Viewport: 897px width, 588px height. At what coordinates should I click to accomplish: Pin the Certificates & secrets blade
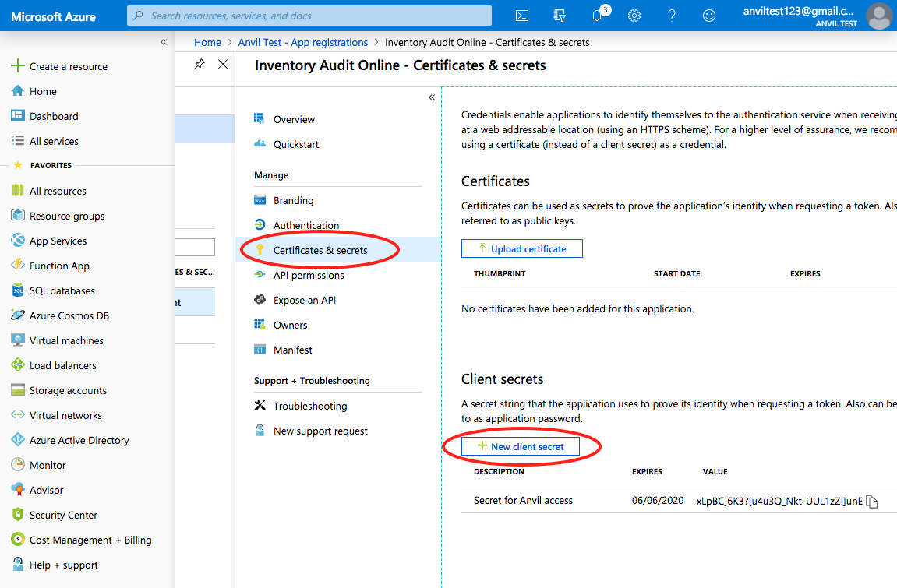point(199,65)
